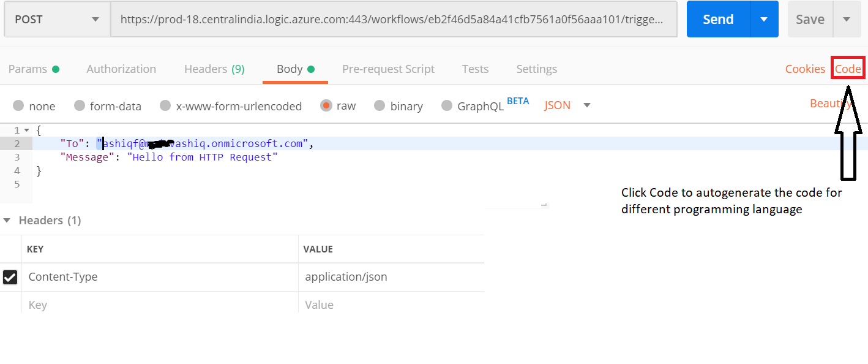Collapse the Headers (1) section
The image size is (868, 364).
click(6, 220)
